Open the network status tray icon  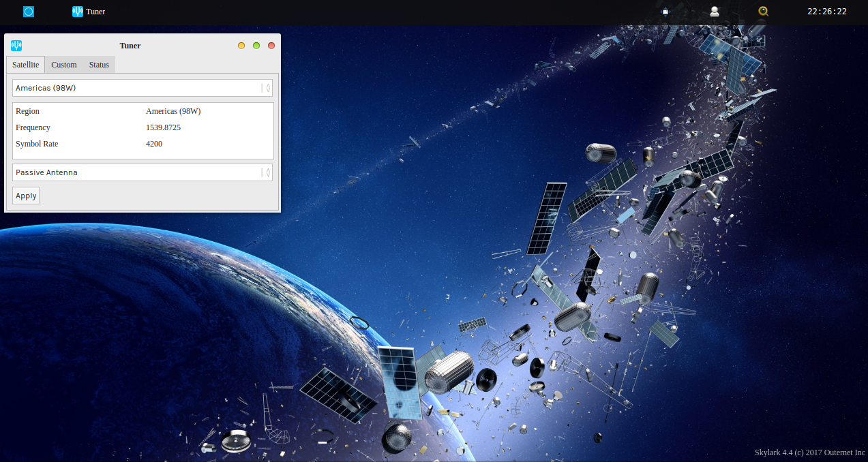point(665,12)
